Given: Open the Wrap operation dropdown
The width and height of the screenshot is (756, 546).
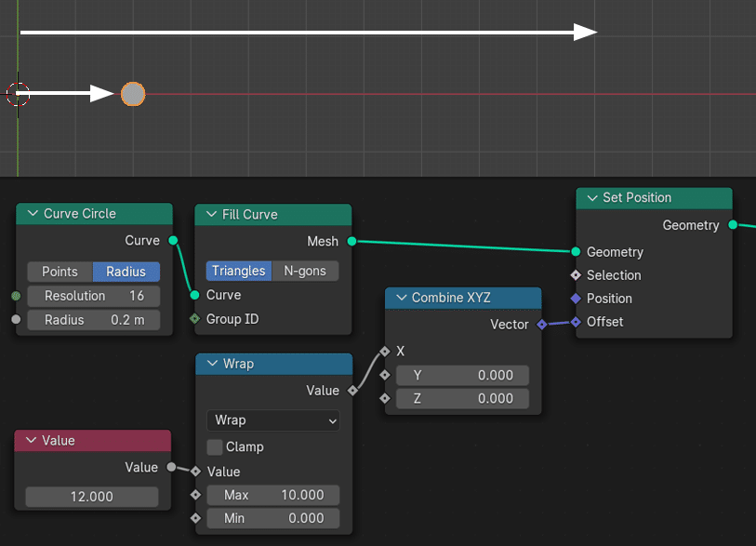Looking at the screenshot, I should click(272, 420).
